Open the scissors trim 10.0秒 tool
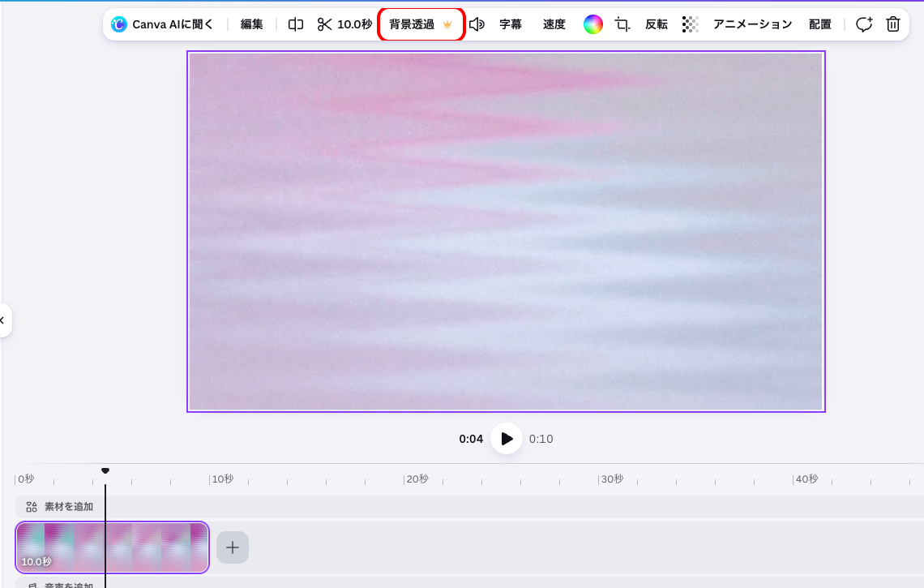This screenshot has height=588, width=924. pyautogui.click(x=344, y=24)
